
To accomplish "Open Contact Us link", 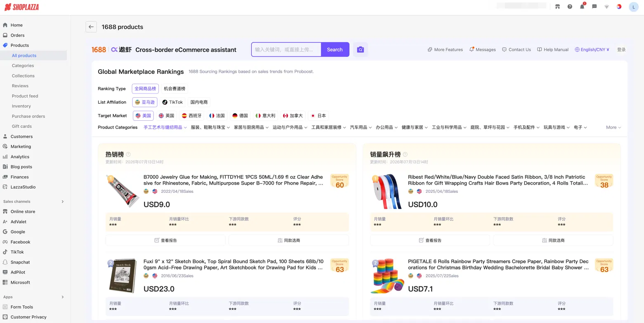I will (516, 49).
